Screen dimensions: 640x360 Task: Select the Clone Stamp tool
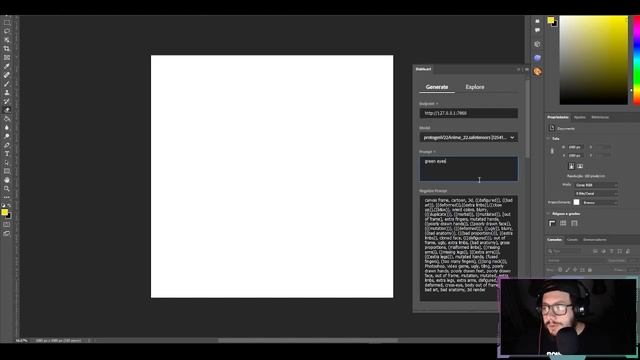7,93
